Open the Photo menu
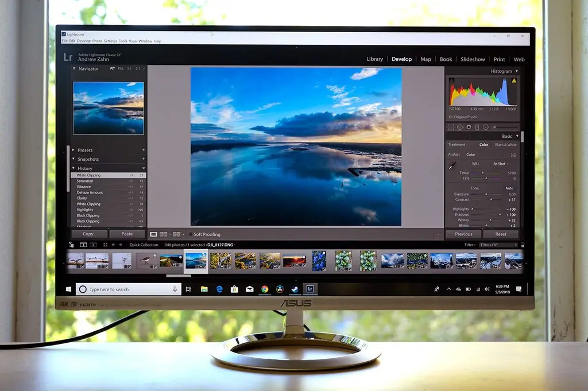Image resolution: width=588 pixels, height=391 pixels. coord(97,41)
